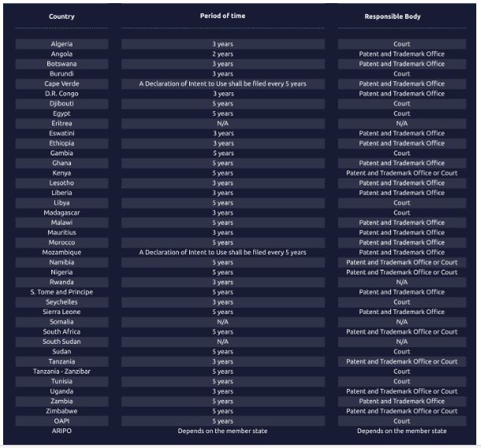Click ARIPO's responsible body cell

pyautogui.click(x=401, y=431)
